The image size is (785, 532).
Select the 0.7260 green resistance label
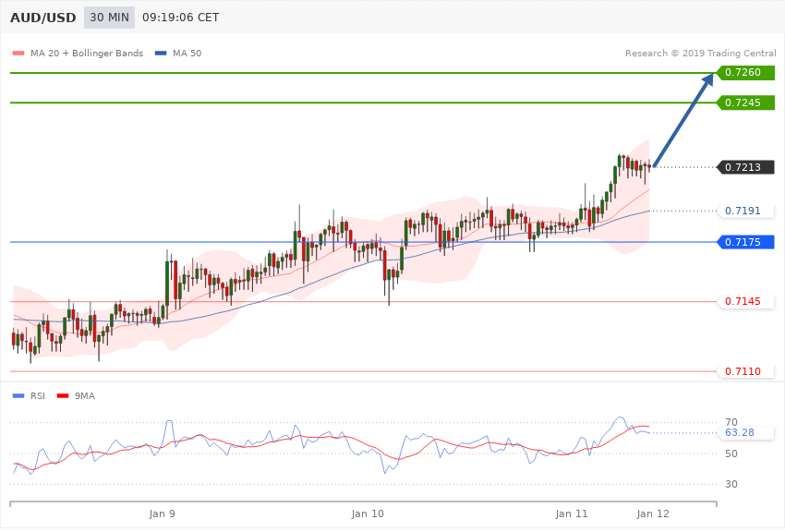[746, 73]
